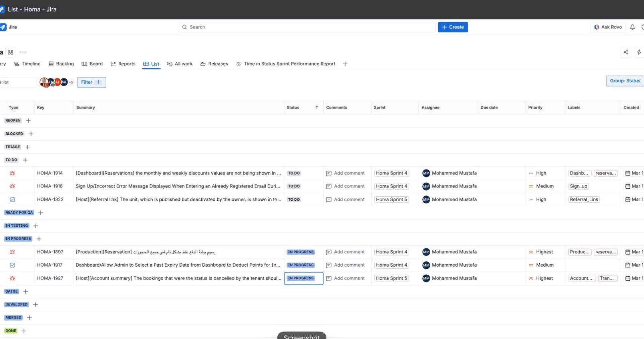Open the automation lightning icon
Screen dimensions: 644x339
pos(639,52)
